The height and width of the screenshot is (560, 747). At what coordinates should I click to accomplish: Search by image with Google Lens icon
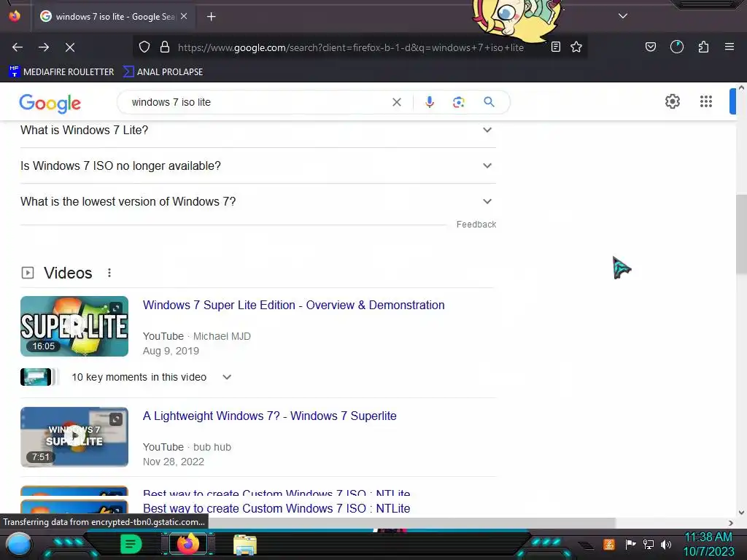coord(459,102)
